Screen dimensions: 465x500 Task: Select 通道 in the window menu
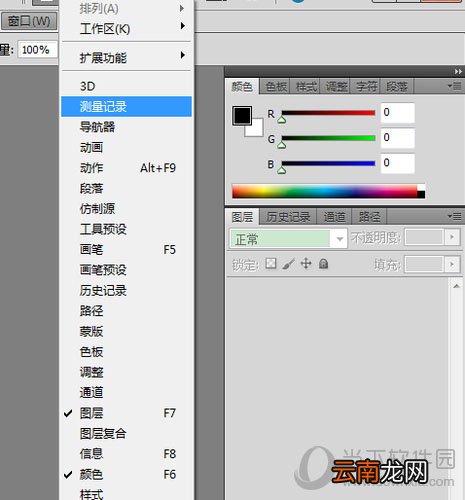[126, 392]
